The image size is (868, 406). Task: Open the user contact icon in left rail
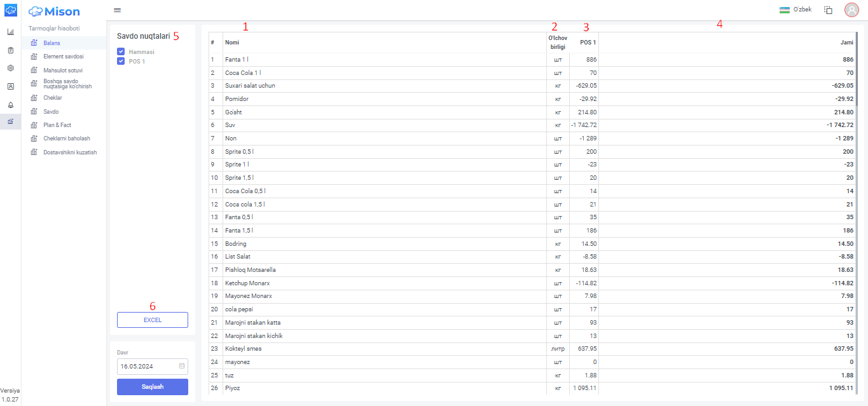pos(10,86)
